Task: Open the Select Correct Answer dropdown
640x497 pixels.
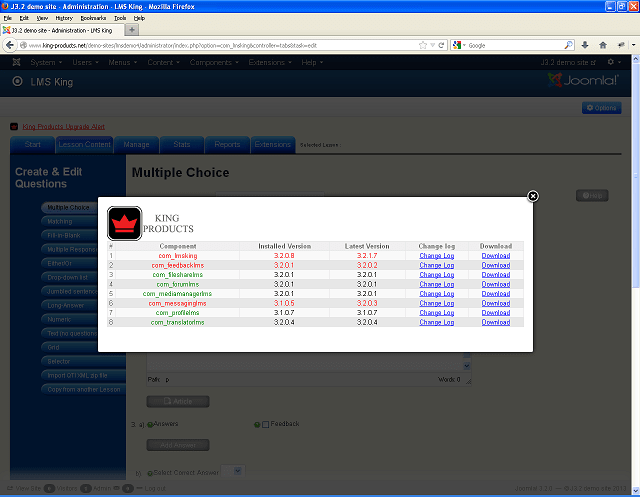Action: pyautogui.click(x=233, y=471)
